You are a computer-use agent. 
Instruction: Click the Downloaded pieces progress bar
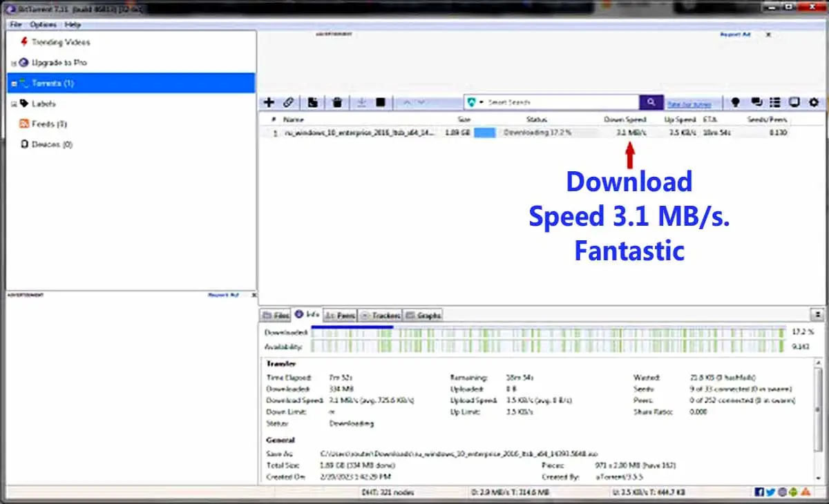(549, 332)
